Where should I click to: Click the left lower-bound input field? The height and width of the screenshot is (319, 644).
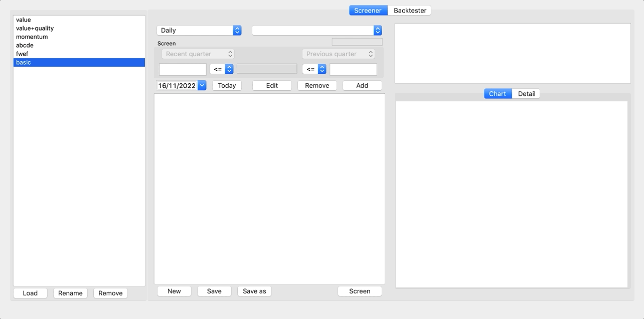(183, 69)
